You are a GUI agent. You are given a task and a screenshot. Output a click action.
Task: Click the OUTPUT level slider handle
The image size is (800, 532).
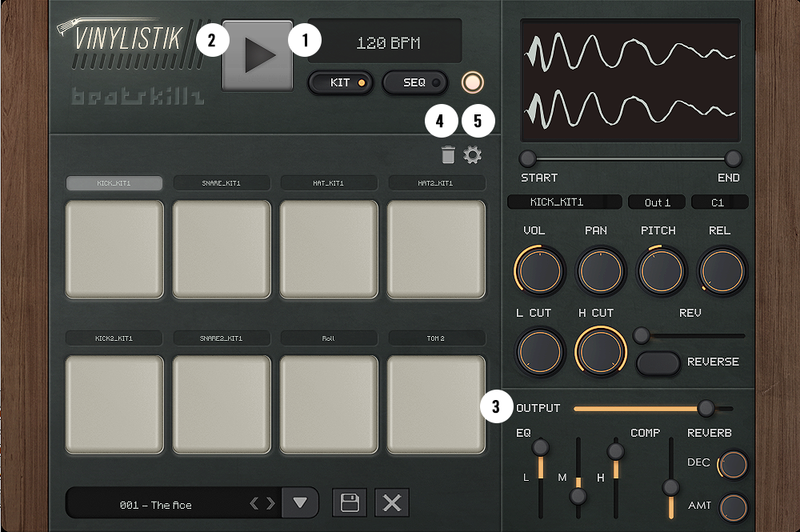pyautogui.click(x=706, y=408)
